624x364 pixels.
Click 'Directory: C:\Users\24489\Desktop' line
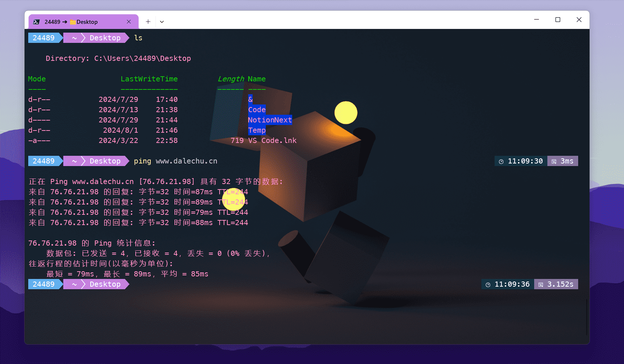tap(118, 58)
